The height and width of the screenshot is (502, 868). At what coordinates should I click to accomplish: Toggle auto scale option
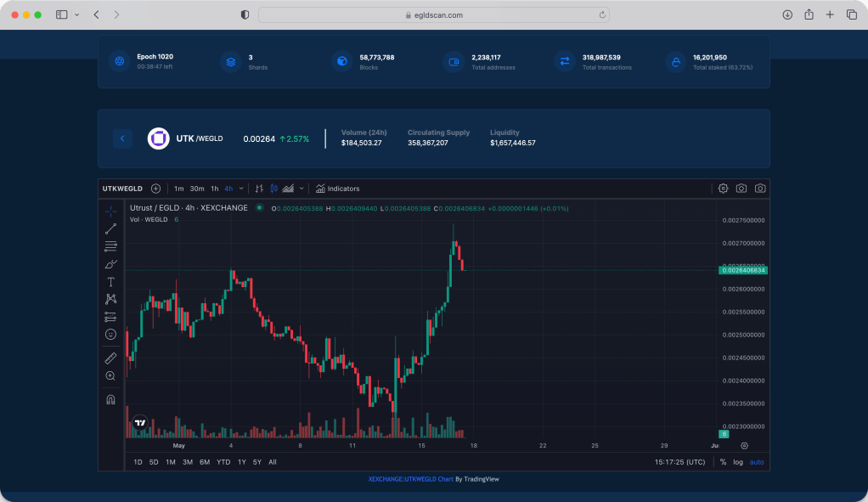(756, 462)
